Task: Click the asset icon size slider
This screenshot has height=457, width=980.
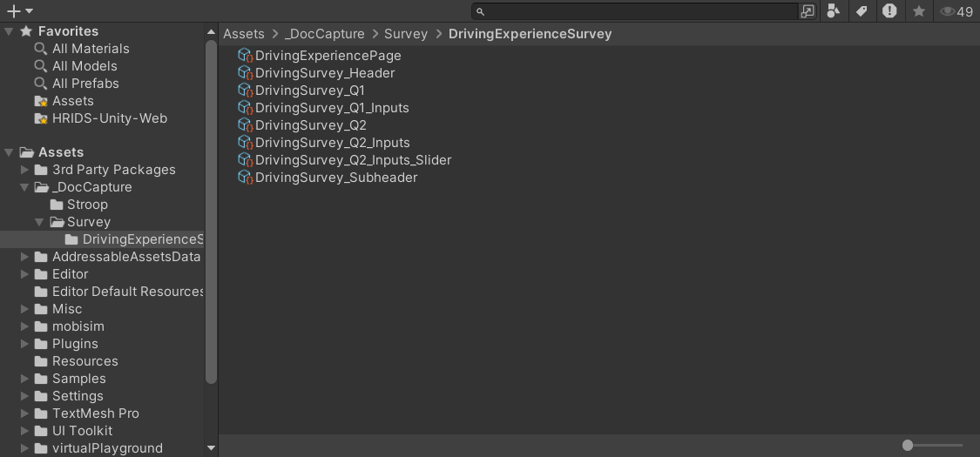Action: tap(932, 445)
